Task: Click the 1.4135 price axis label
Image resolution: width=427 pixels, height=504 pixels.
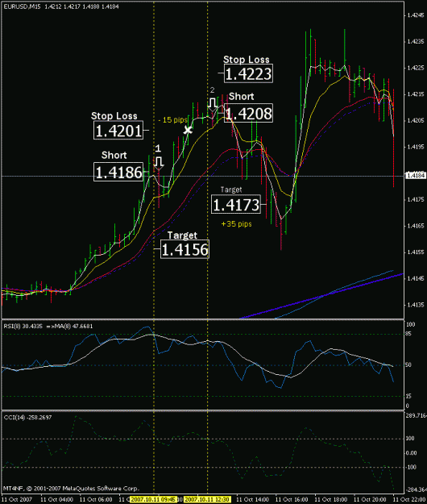Action: click(x=416, y=305)
